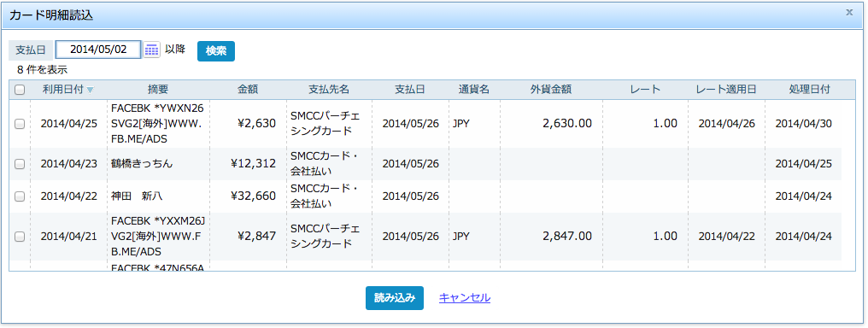Click the レート適用日 column header
The width and height of the screenshot is (868, 328).
726,91
